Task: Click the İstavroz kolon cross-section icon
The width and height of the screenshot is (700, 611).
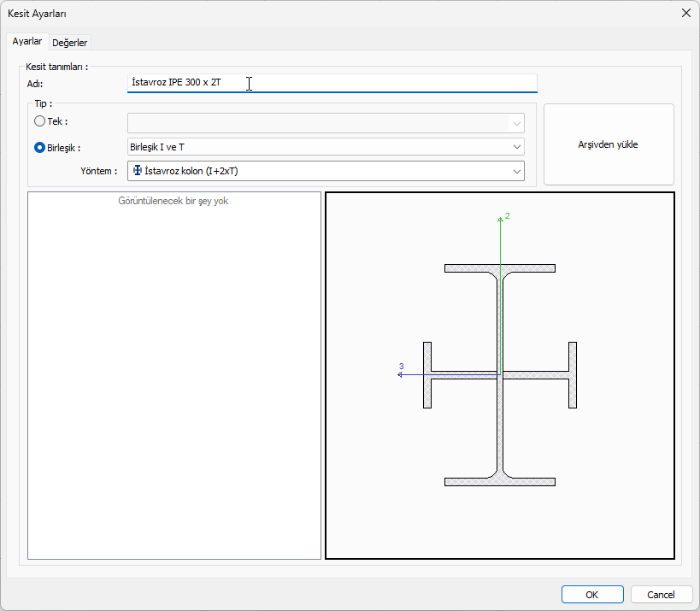Action: (137, 171)
